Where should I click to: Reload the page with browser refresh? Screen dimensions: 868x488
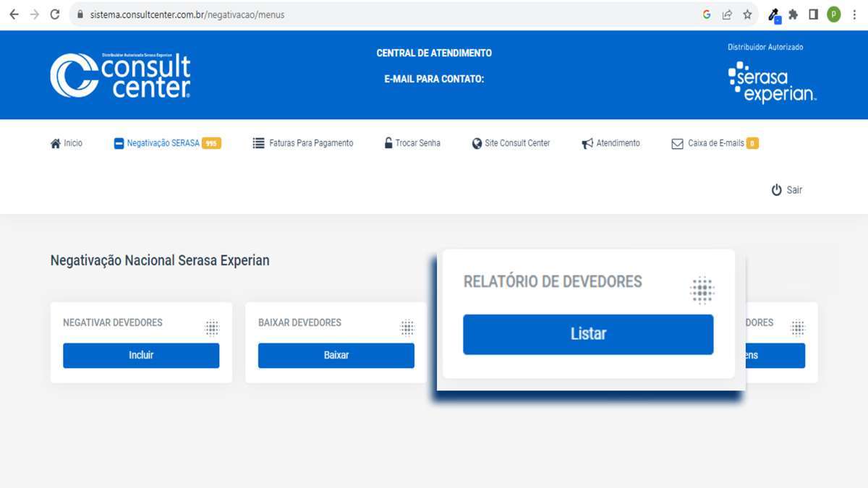pos(55,14)
